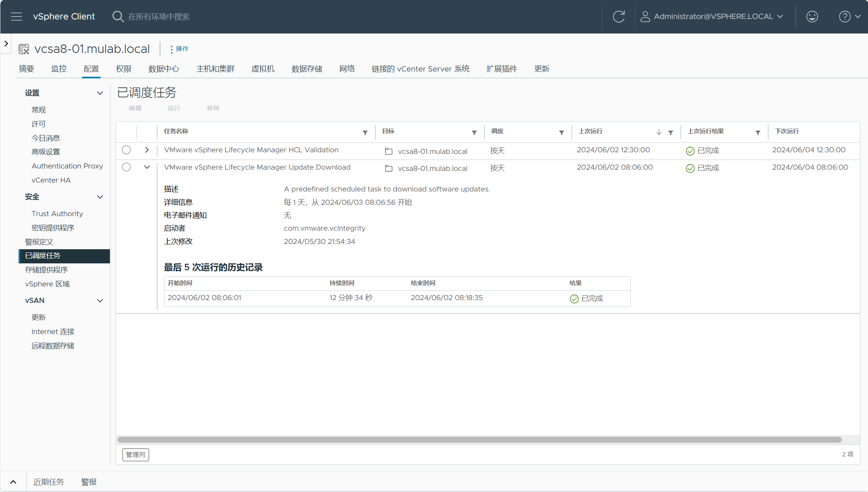Click the horizontal table scrollbar

(x=480, y=439)
